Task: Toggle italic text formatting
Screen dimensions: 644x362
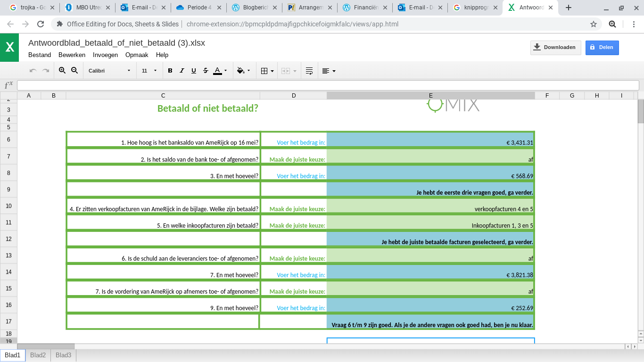Action: (182, 71)
